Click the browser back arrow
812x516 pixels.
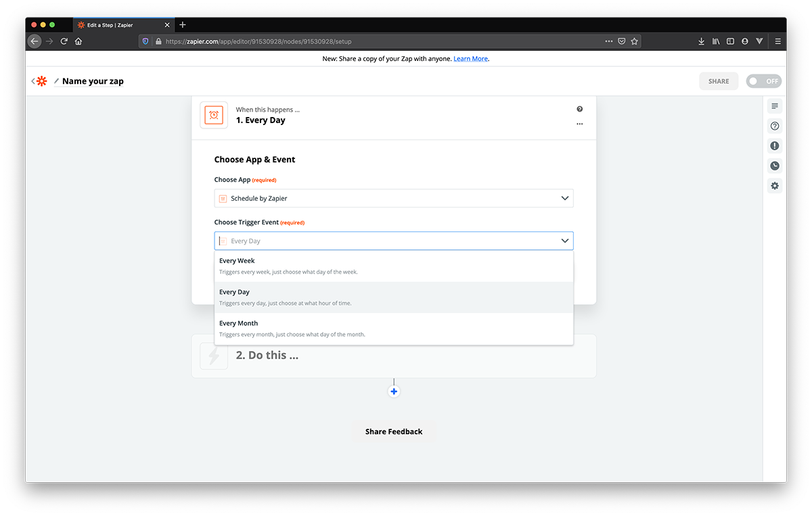tap(35, 41)
